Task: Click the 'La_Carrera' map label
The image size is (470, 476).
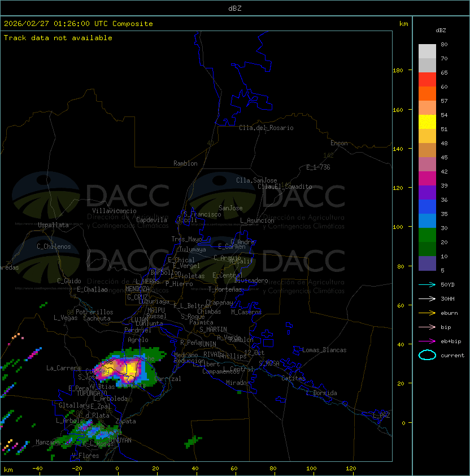Action: pos(63,368)
